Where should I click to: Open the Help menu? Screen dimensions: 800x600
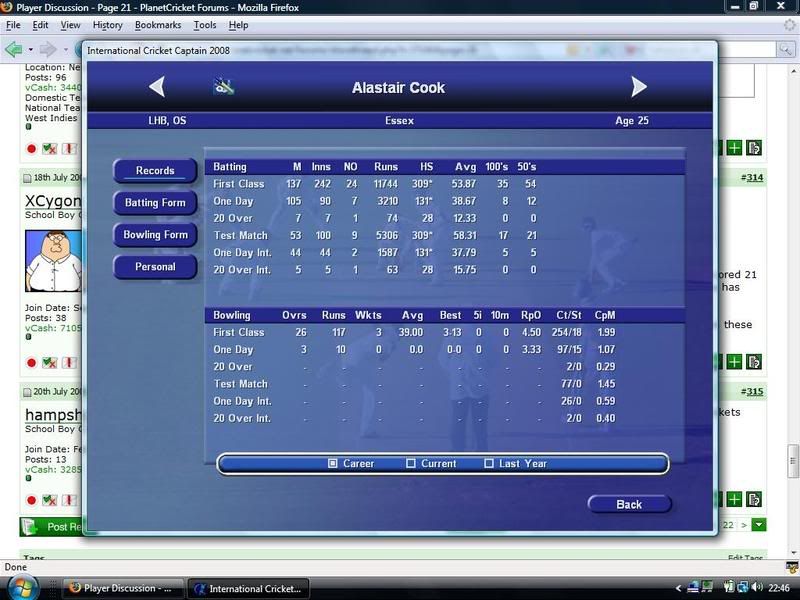click(238, 25)
